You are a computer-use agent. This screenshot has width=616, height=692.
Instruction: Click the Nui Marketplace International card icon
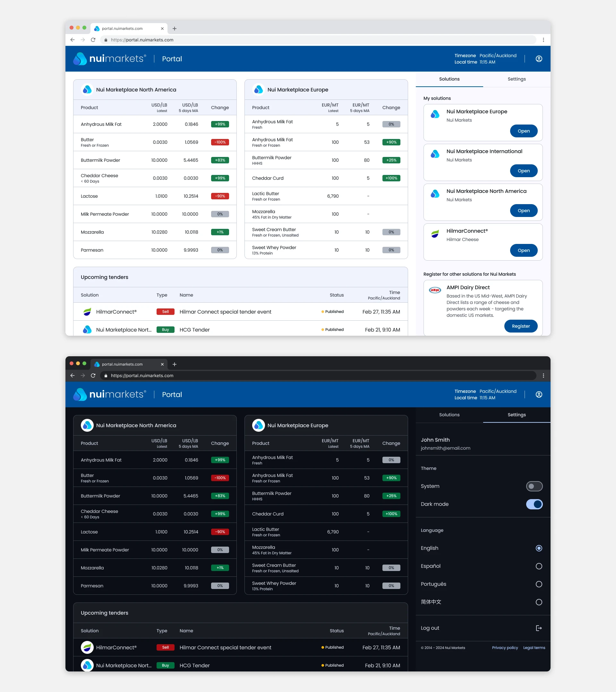pos(435,154)
